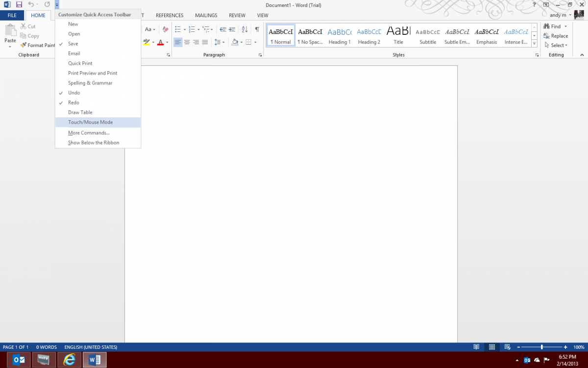Click the Replace command
This screenshot has width=588, height=368.
pos(556,36)
